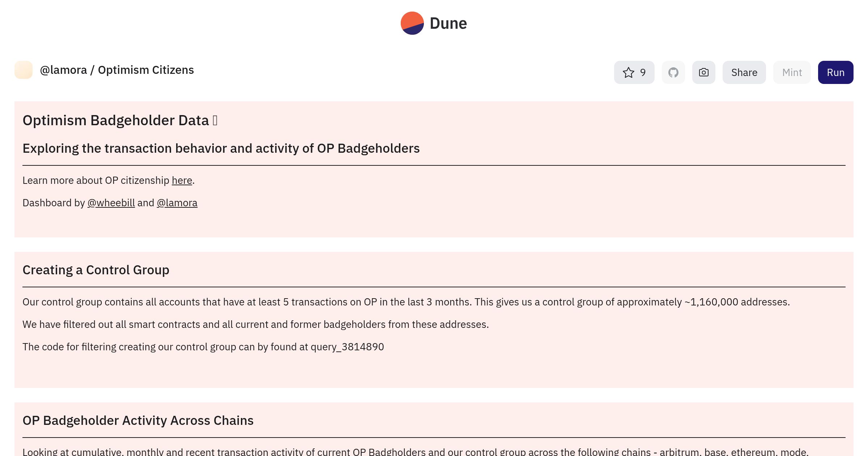Open the @lamora breadcrumb in header

pos(63,70)
